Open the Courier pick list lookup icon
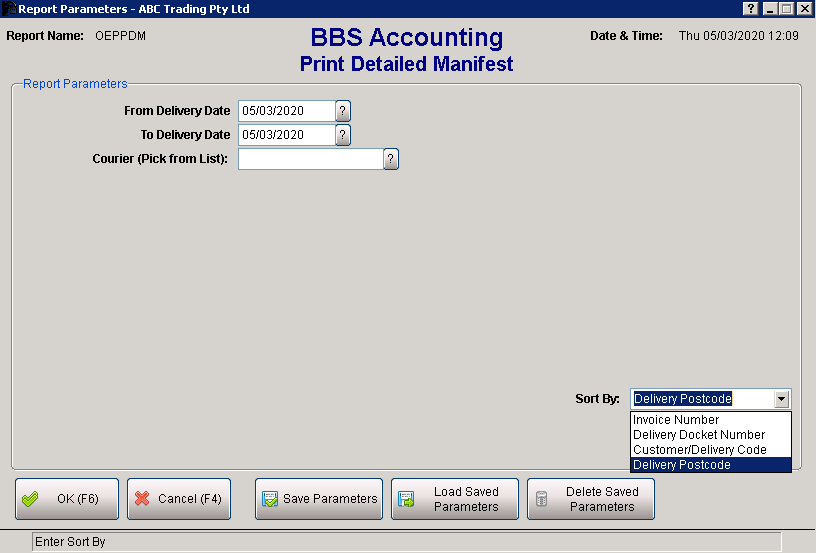Image resolution: width=816 pixels, height=553 pixels. coord(391,159)
